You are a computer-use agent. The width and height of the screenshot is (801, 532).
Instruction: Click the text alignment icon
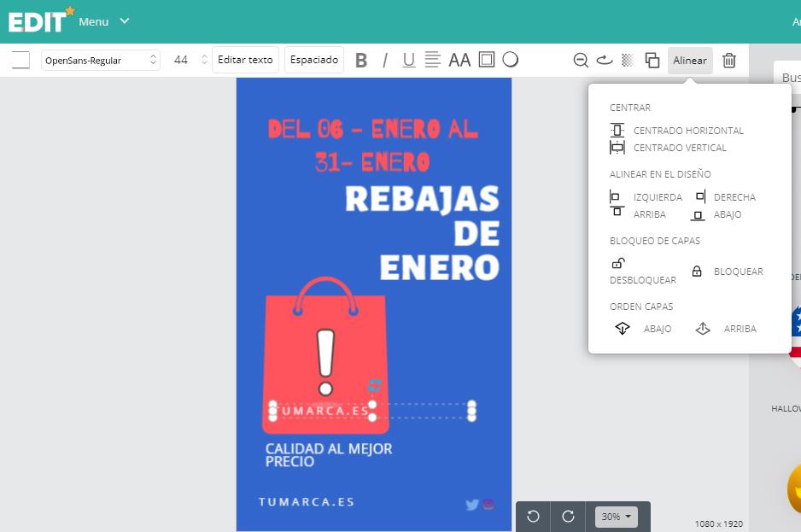pos(433,60)
